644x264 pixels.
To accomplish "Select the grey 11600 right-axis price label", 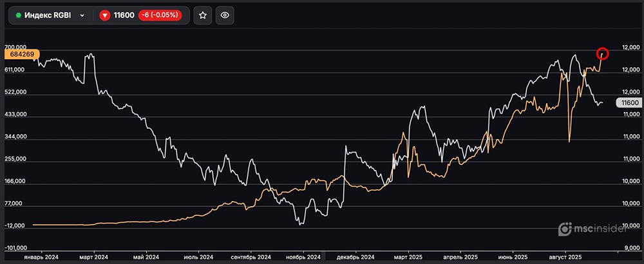I will [x=628, y=102].
